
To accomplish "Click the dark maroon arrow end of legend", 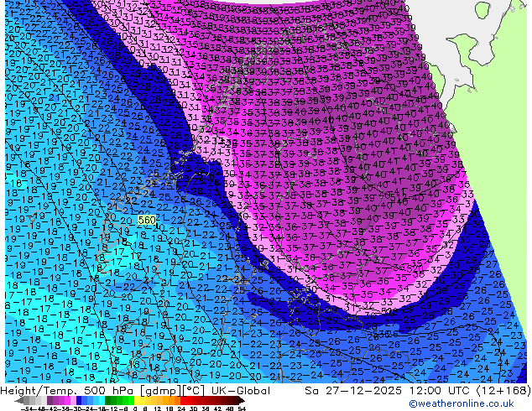I will coord(241,401).
